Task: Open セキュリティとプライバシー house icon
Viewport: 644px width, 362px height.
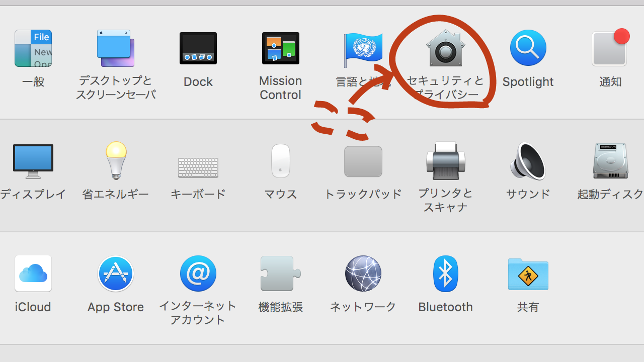Action: (446, 48)
